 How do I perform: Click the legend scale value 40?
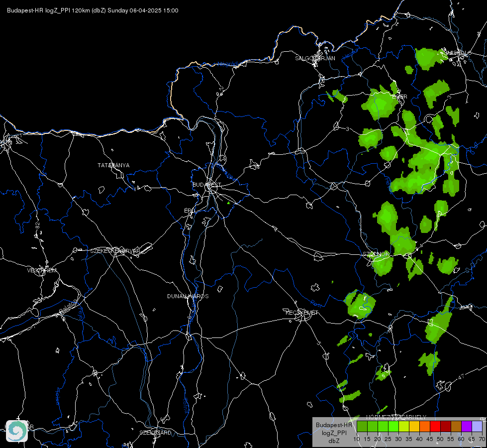tap(419, 439)
